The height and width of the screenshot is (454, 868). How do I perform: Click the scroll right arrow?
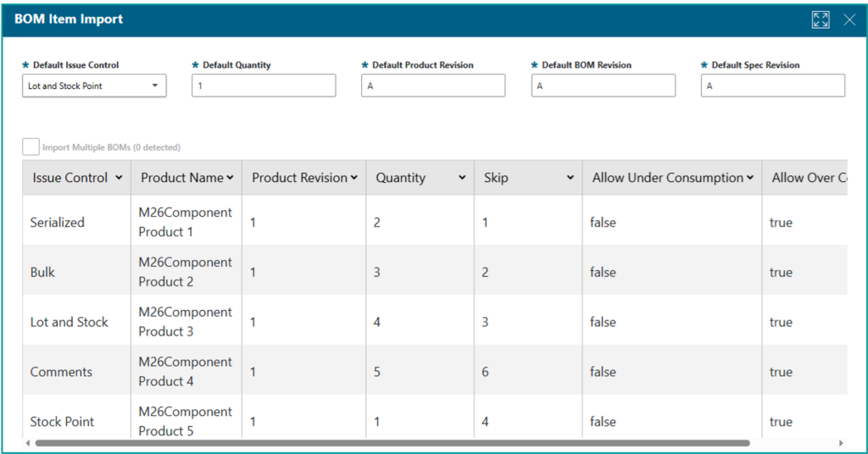841,443
